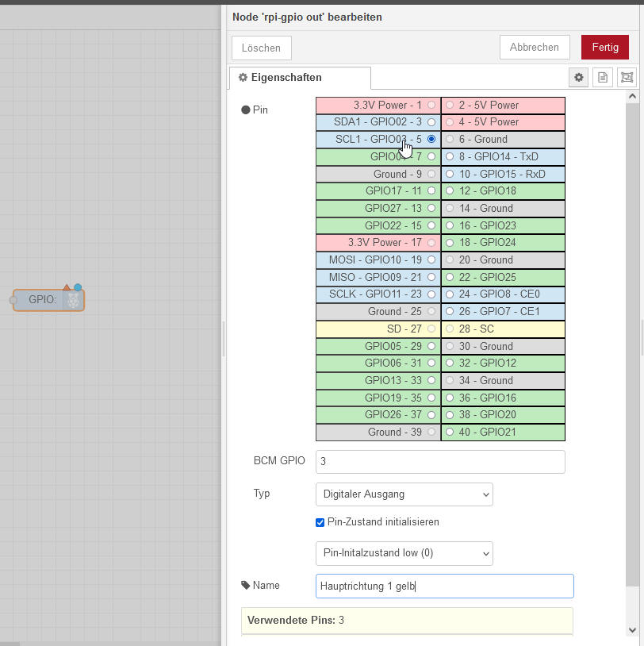644x646 pixels.
Task: Click the Abbrechen button
Action: (534, 48)
